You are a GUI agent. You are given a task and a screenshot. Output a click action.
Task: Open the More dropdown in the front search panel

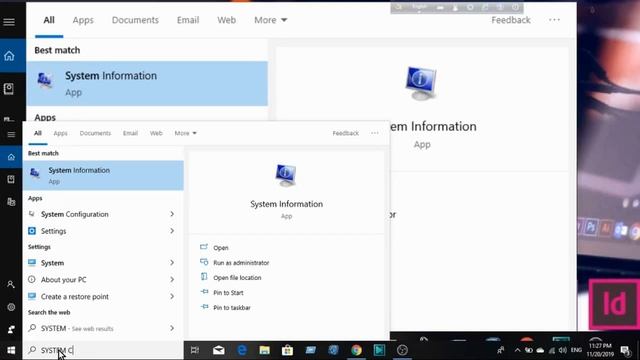(x=186, y=133)
